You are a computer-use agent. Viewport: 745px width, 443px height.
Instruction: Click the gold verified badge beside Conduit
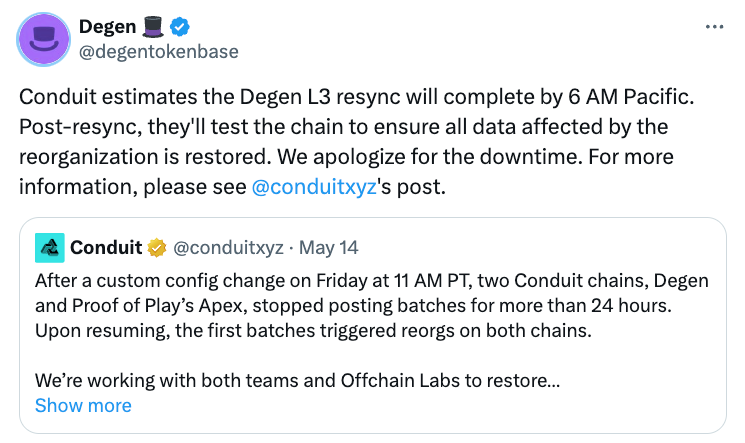[x=157, y=248]
